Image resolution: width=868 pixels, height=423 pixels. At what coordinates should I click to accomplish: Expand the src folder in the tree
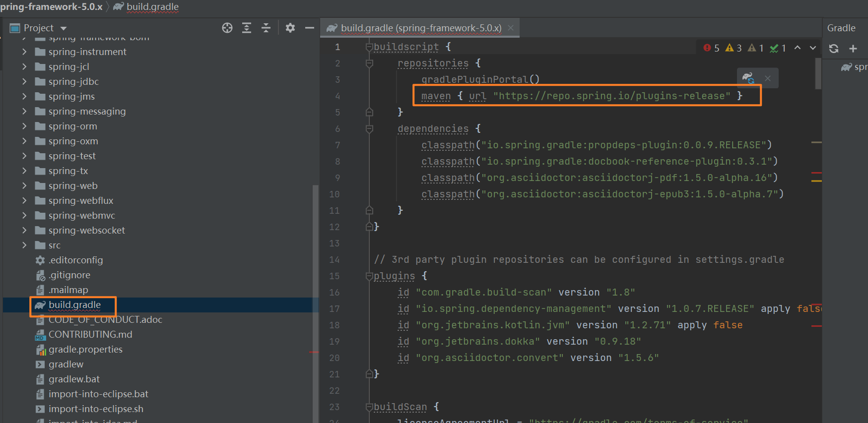(x=24, y=245)
